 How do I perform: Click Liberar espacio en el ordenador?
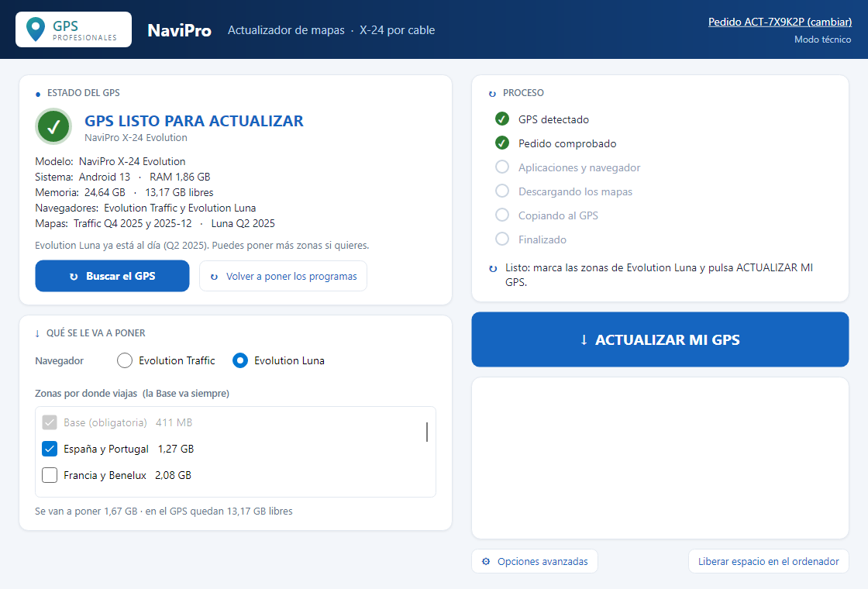[x=768, y=561]
